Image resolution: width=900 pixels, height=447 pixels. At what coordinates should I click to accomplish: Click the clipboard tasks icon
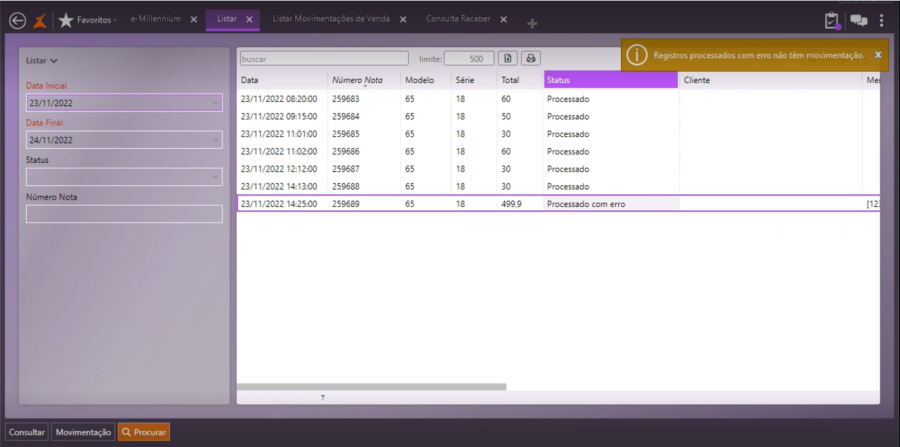tap(831, 20)
